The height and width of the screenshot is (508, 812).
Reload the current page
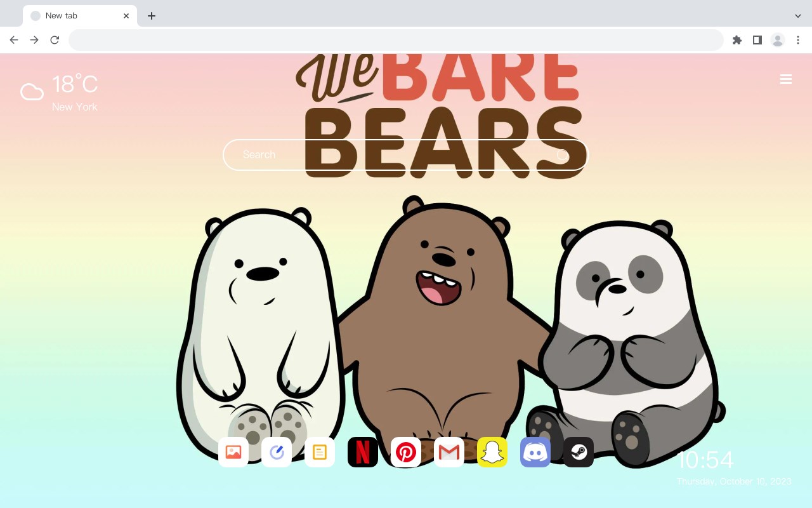pos(55,40)
